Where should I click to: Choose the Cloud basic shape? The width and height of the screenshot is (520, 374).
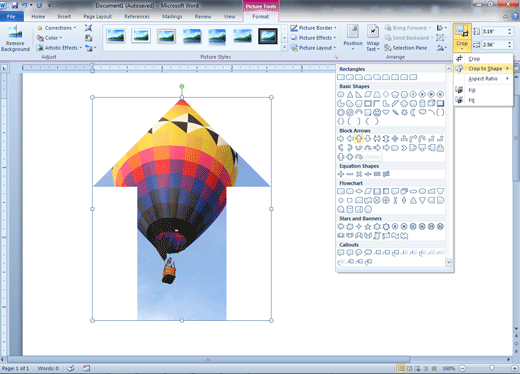(x=422, y=112)
